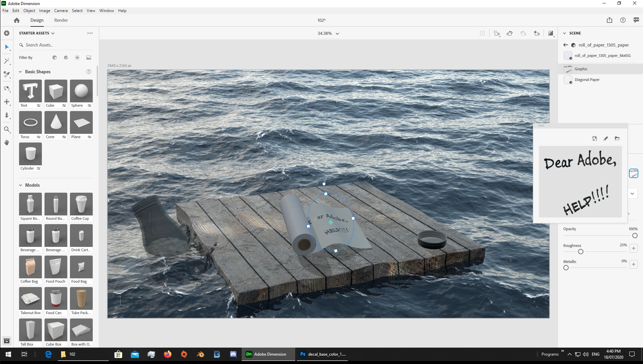Select the Orbit camera tool
Viewport: 643px width, 364px height.
tap(7, 89)
